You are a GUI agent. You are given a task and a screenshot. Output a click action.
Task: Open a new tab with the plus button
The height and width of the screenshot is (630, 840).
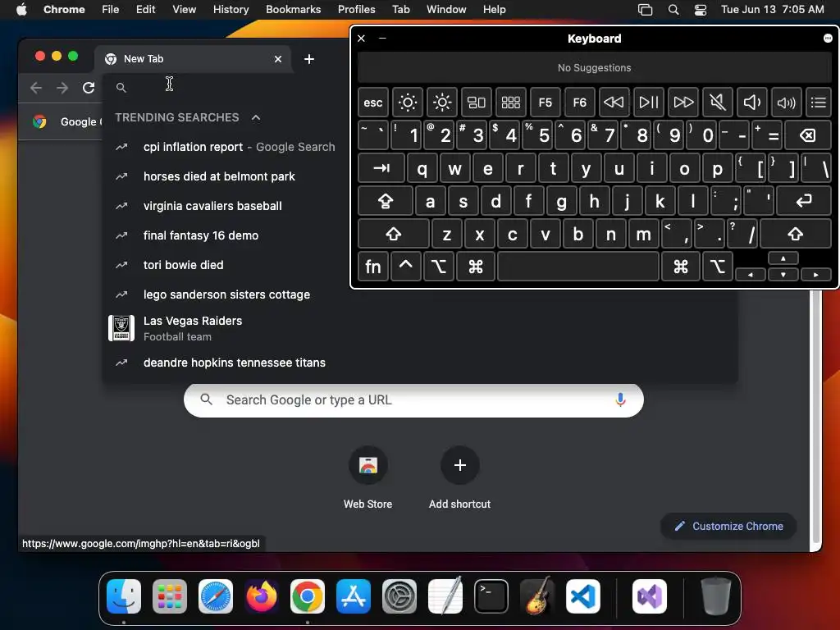pyautogui.click(x=309, y=59)
